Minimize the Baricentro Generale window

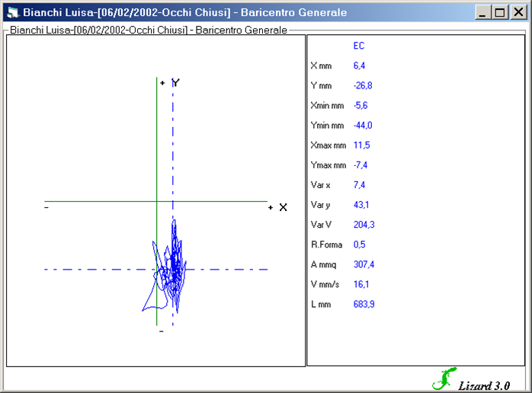coord(482,12)
